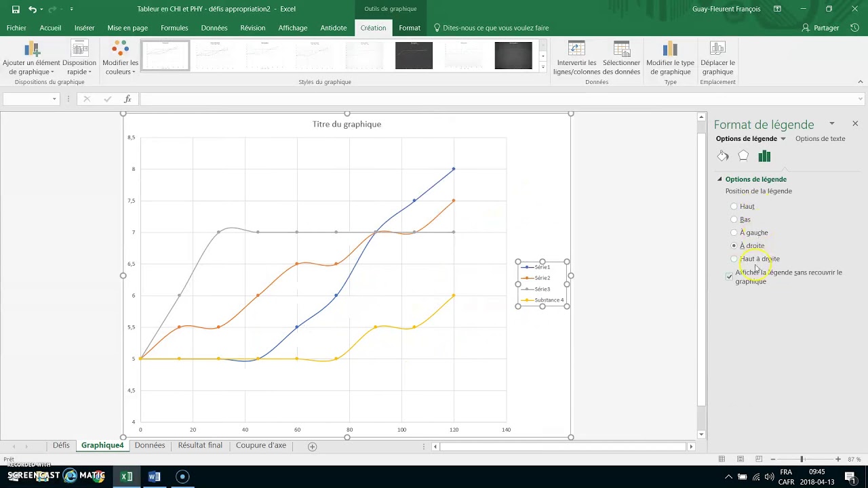
Task: Click the Name Box dropdown arrow
Action: 54,99
